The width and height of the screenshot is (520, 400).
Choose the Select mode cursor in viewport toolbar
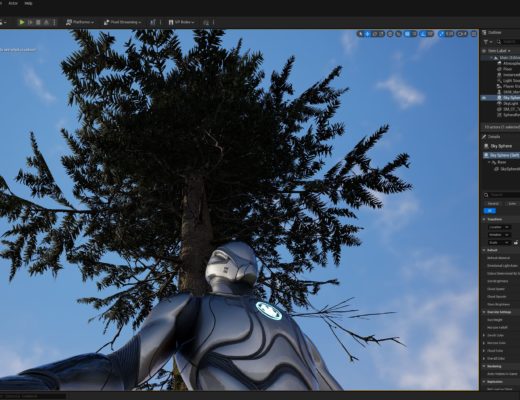click(x=360, y=34)
